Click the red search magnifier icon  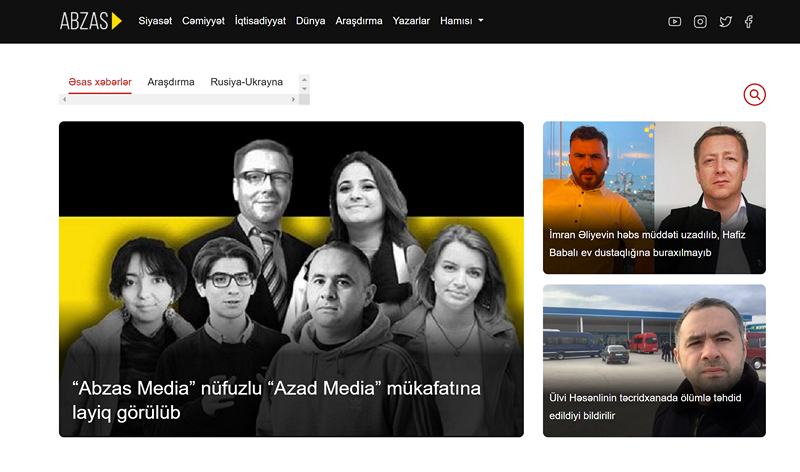coord(754,94)
